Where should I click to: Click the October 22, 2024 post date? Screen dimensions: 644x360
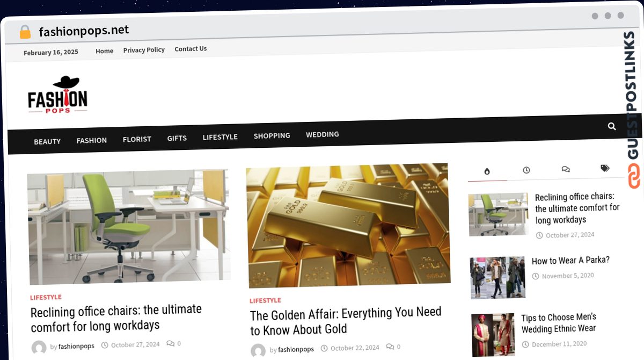[x=355, y=348]
